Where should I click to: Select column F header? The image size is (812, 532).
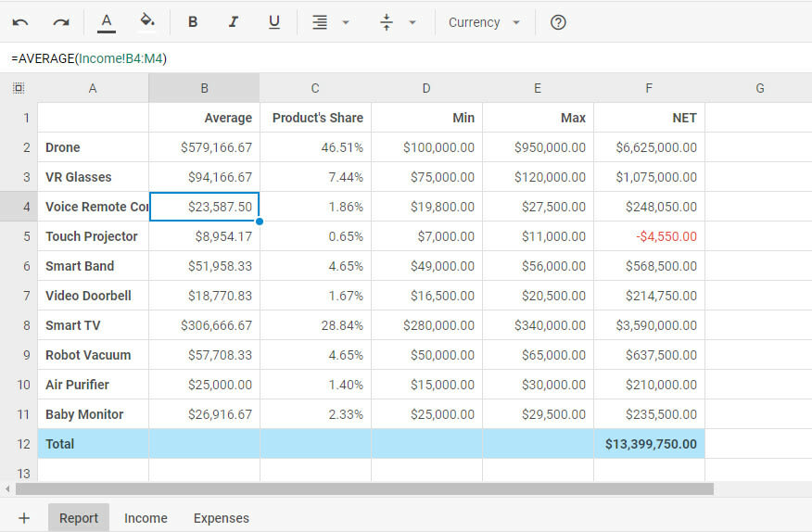(x=650, y=88)
